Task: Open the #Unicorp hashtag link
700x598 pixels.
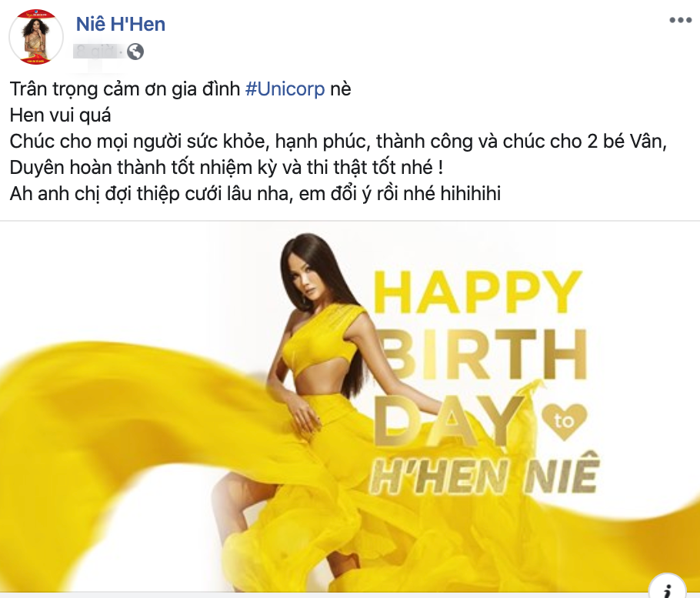Action: point(285,89)
